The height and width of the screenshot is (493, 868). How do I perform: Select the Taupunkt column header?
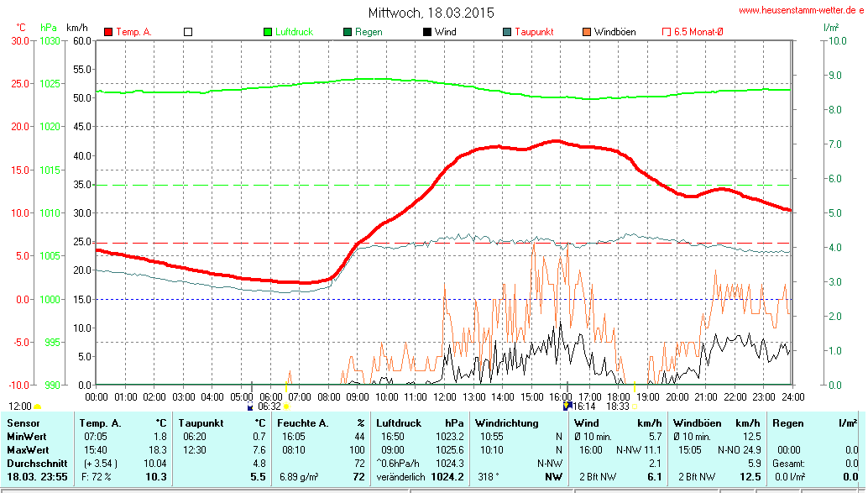point(225,422)
